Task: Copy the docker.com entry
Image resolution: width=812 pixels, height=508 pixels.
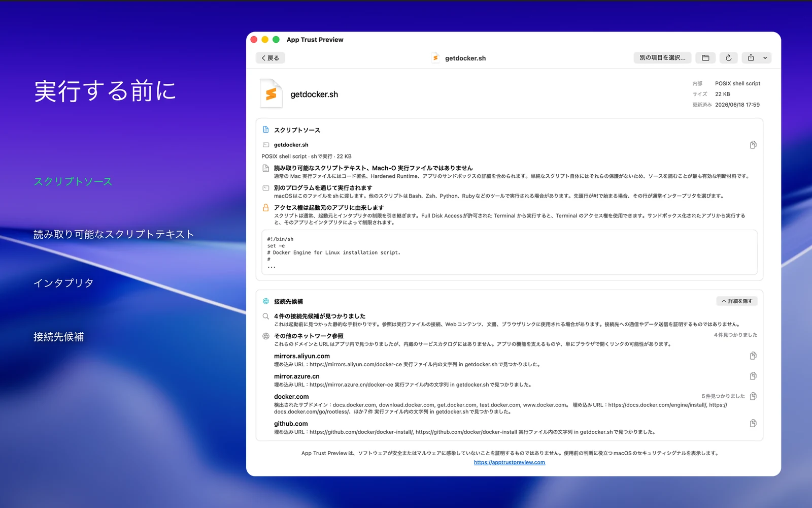Action: pos(753,396)
